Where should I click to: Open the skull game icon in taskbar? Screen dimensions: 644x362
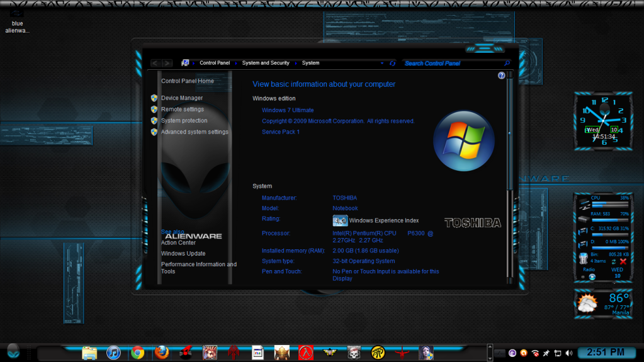click(354, 353)
